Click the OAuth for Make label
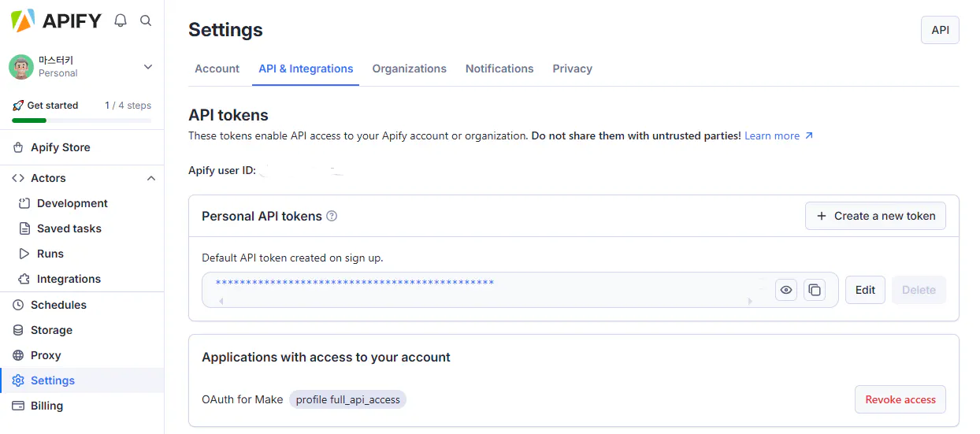The width and height of the screenshot is (980, 434). (242, 399)
